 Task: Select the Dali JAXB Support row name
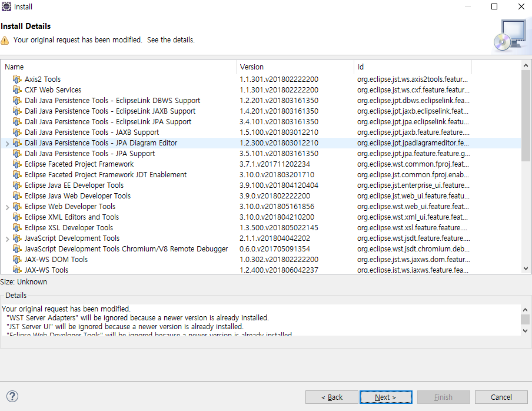(x=92, y=132)
